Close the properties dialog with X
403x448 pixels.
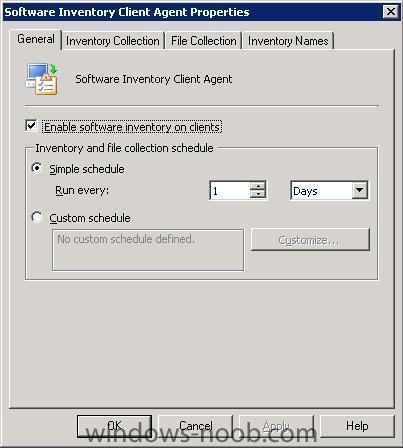coord(390,12)
